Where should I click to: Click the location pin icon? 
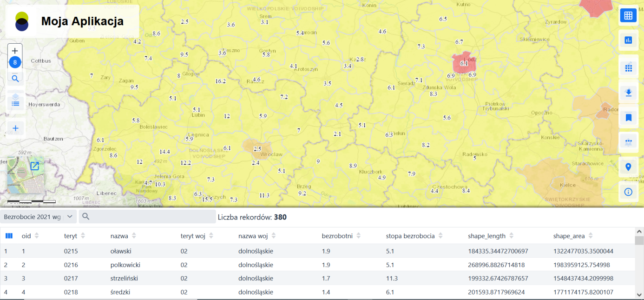(x=628, y=167)
